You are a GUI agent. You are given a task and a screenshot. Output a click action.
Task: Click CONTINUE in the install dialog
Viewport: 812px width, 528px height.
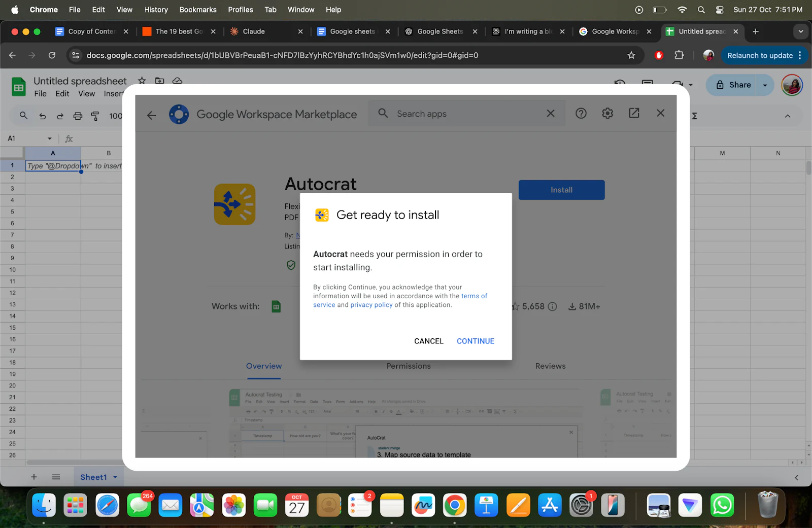point(475,341)
